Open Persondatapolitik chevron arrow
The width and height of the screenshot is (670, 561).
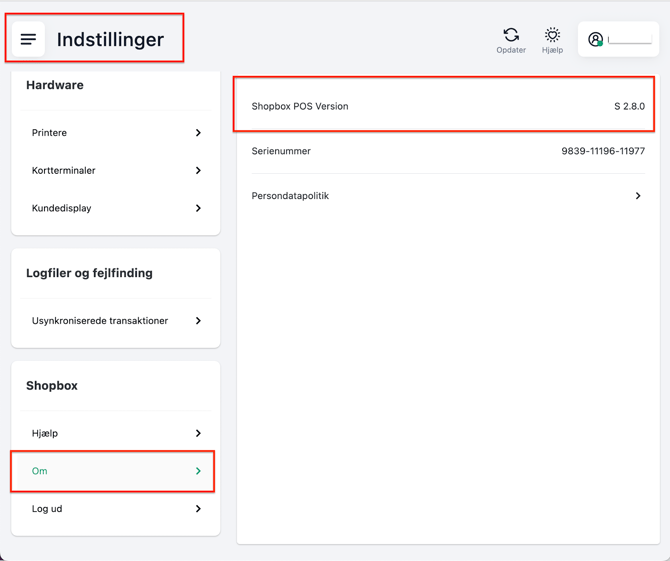pyautogui.click(x=638, y=196)
